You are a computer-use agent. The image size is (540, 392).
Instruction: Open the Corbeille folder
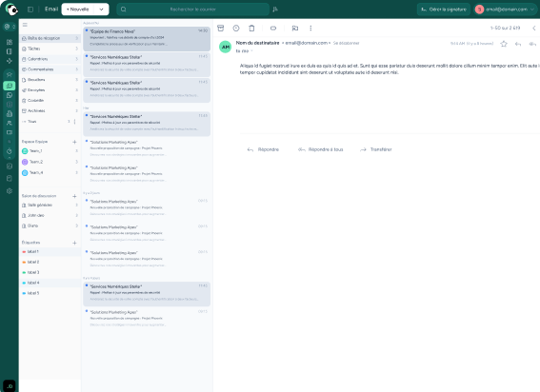coord(50,101)
